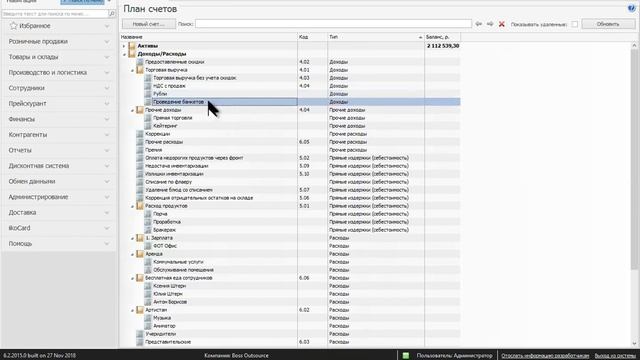640x360 pixels.
Task: Select the Коммунальные услуги account row
Action: tap(290, 262)
